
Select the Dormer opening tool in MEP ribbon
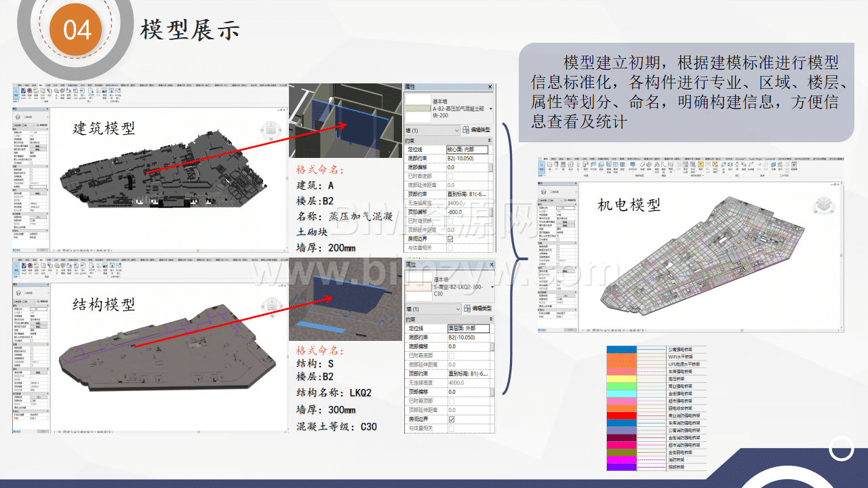pyautogui.click(x=750, y=167)
